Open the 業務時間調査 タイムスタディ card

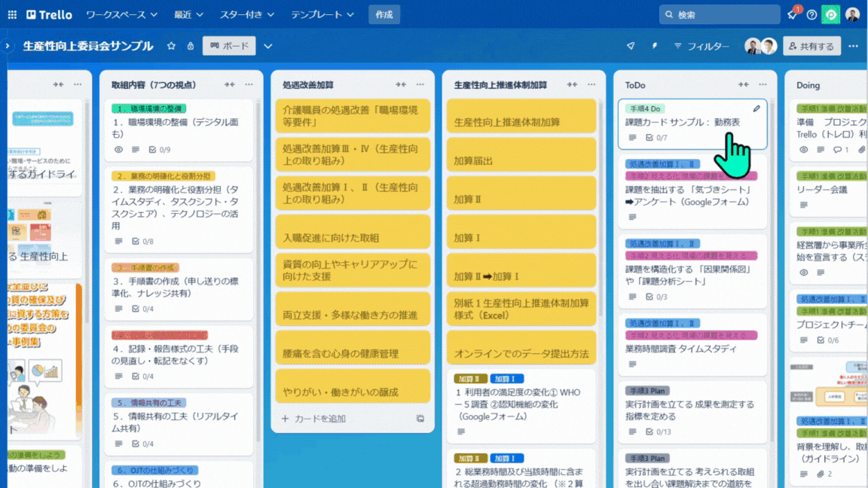[x=692, y=344]
